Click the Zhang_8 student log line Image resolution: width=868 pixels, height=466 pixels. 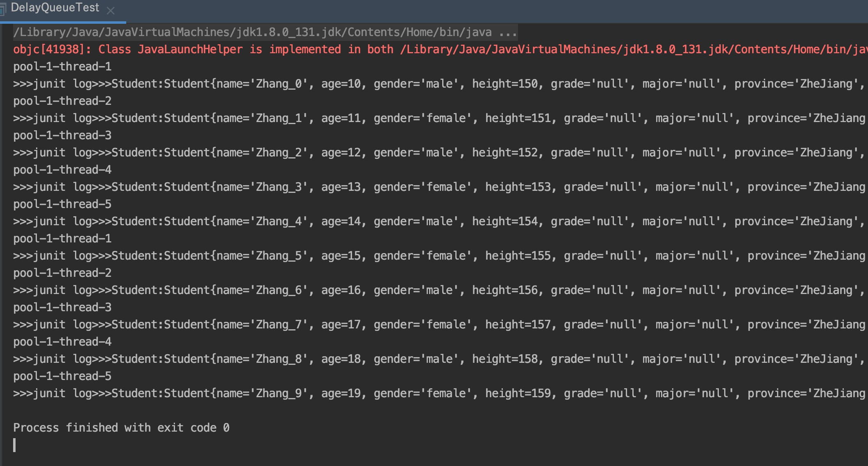(439, 359)
